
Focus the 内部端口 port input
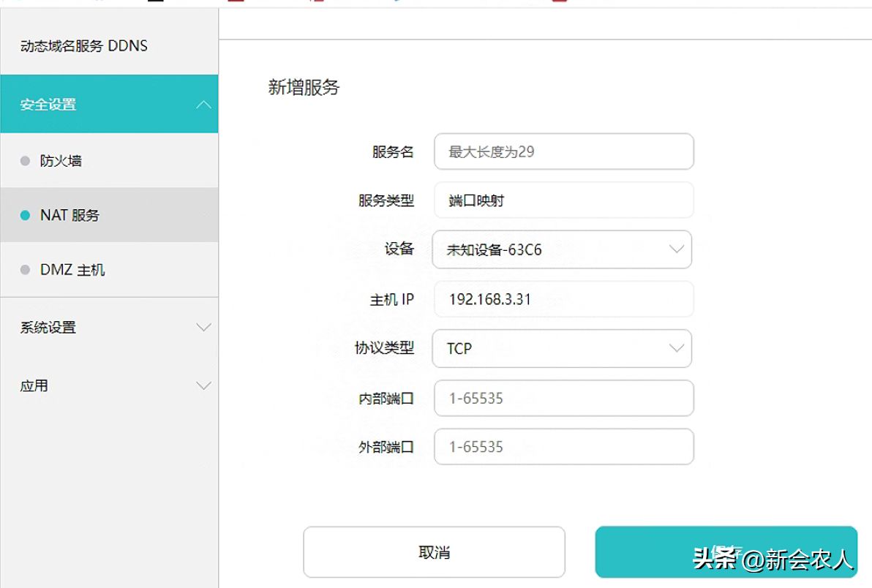tap(563, 398)
